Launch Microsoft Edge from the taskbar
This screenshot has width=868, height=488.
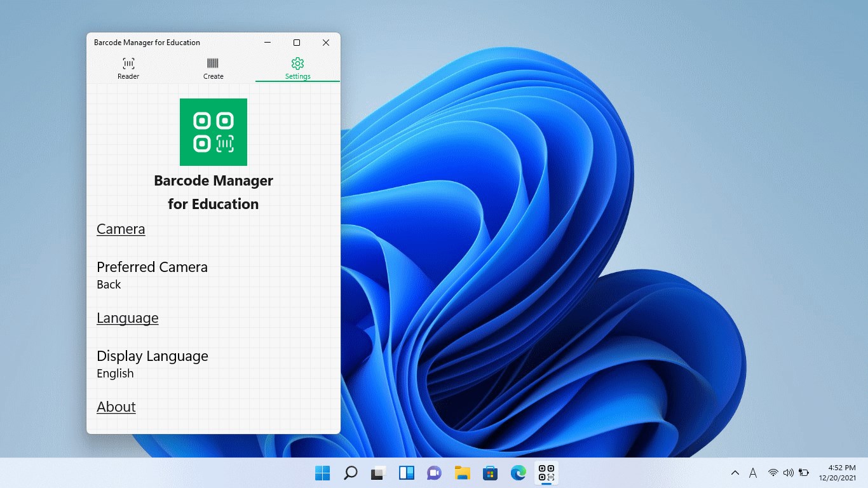pyautogui.click(x=519, y=473)
